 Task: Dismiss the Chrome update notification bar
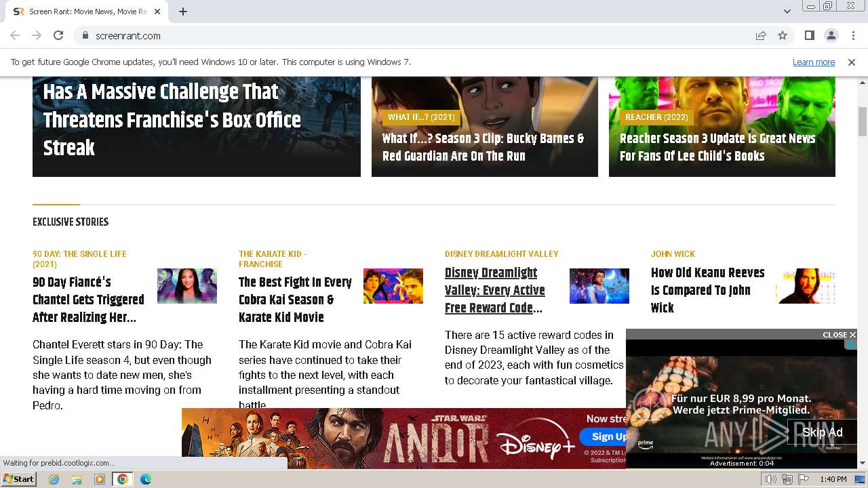(x=852, y=62)
